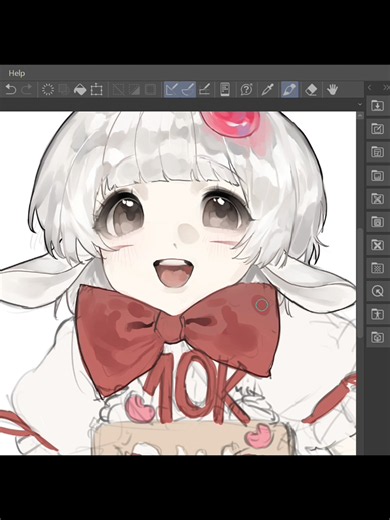Open the 3D object material folder icon
This screenshot has height=520, width=390.
tap(377, 337)
